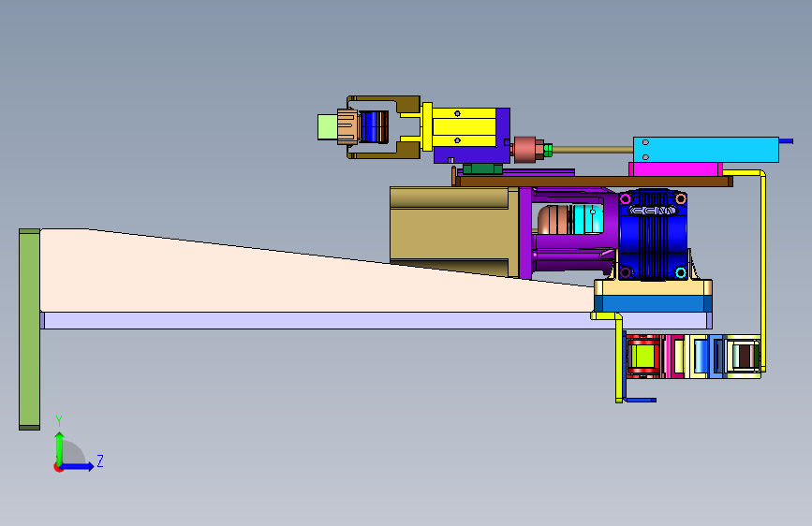Select the green vertical mounting plate
Viewport: 812px width, 526px height.
[x=30, y=329]
